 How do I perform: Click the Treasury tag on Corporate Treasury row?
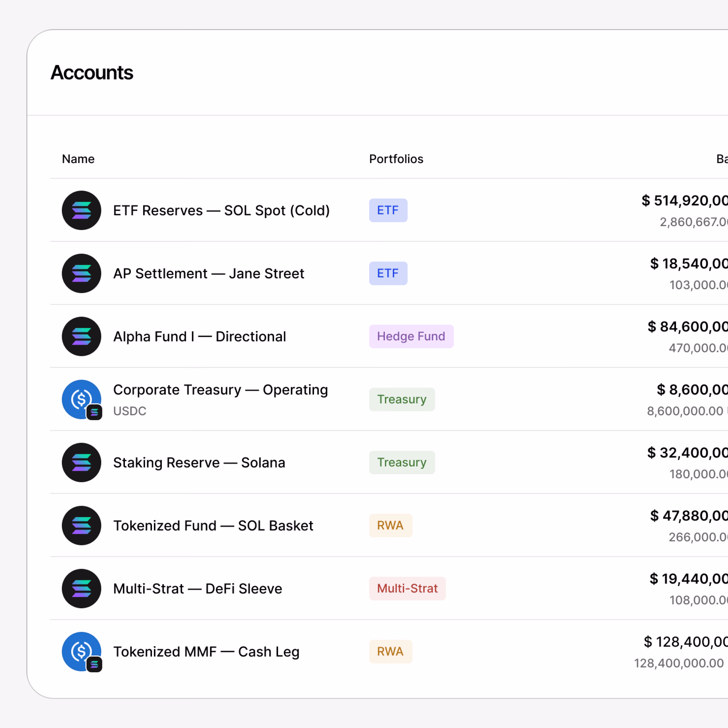point(402,399)
